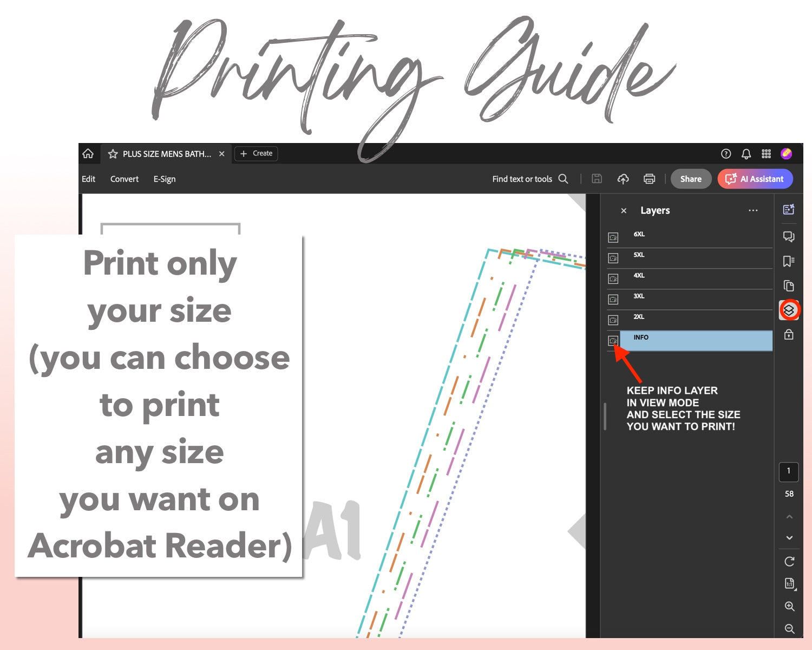Open the comments panel icon
812x650 pixels.
tap(789, 237)
